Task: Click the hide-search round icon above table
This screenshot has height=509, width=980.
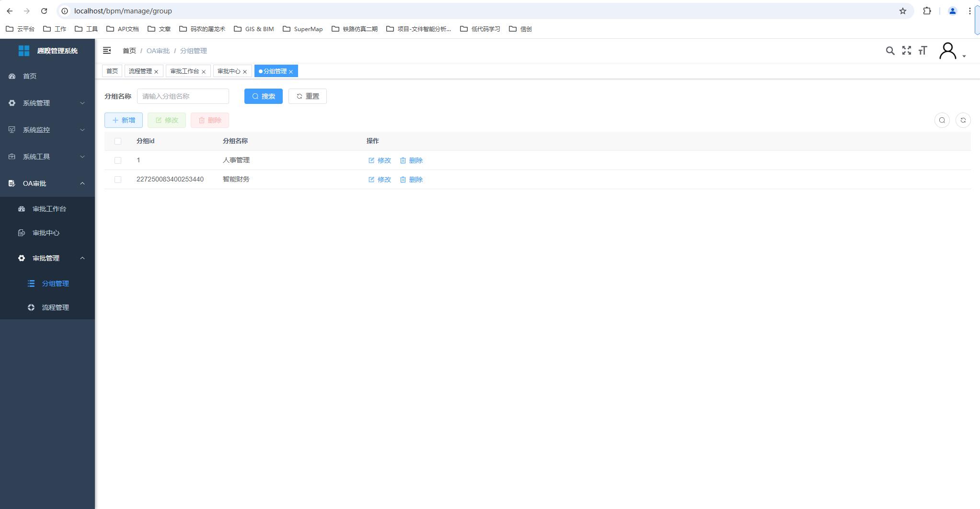Action: click(x=942, y=120)
